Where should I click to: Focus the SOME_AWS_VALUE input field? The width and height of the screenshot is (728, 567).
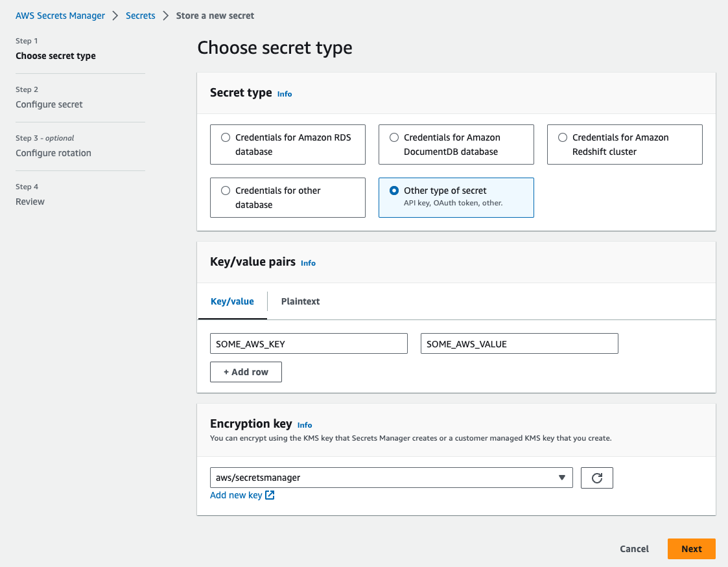519,344
